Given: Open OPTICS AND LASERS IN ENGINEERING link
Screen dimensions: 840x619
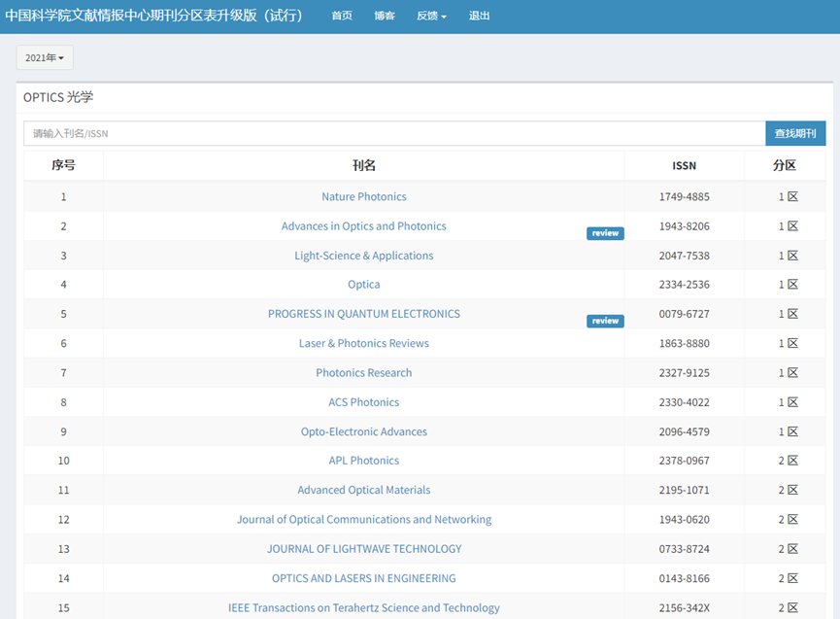Looking at the screenshot, I should 364,579.
